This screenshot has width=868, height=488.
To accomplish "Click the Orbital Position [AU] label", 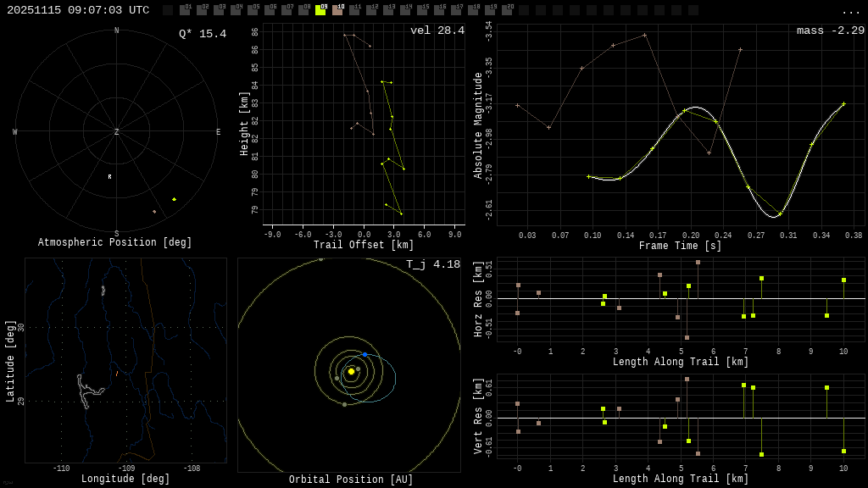I will [x=351, y=480].
